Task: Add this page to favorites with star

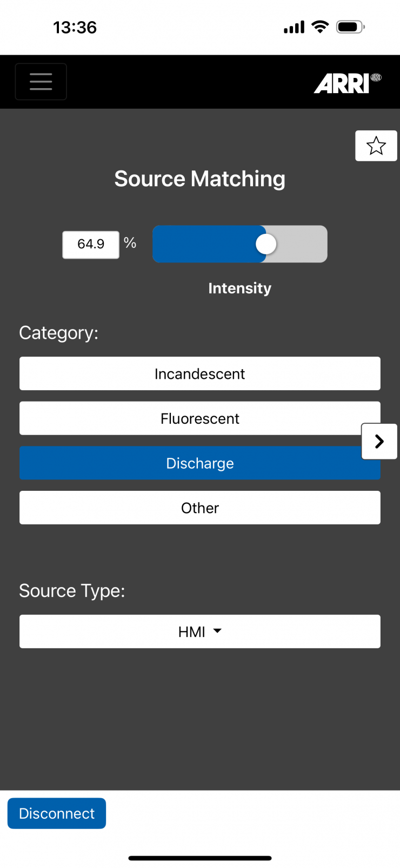Action: (x=376, y=146)
